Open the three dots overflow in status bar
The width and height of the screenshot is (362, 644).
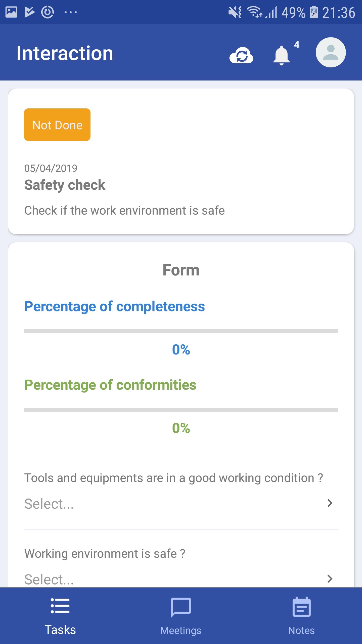point(71,12)
